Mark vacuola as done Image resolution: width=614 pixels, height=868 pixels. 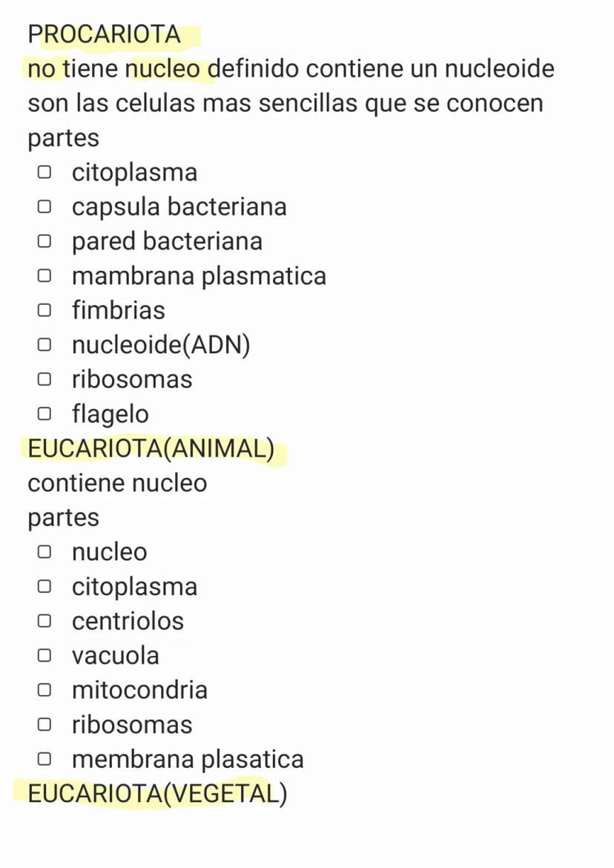[x=44, y=656]
